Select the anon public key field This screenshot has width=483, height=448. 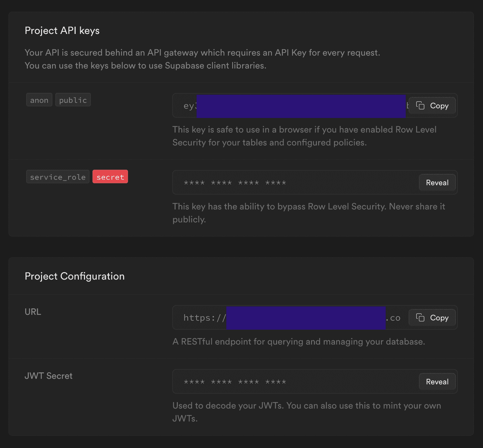[291, 106]
